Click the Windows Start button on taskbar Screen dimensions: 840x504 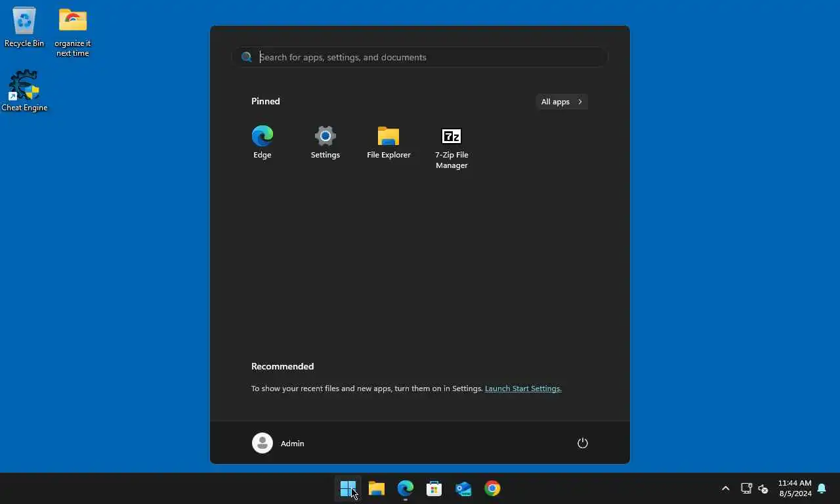coord(348,488)
